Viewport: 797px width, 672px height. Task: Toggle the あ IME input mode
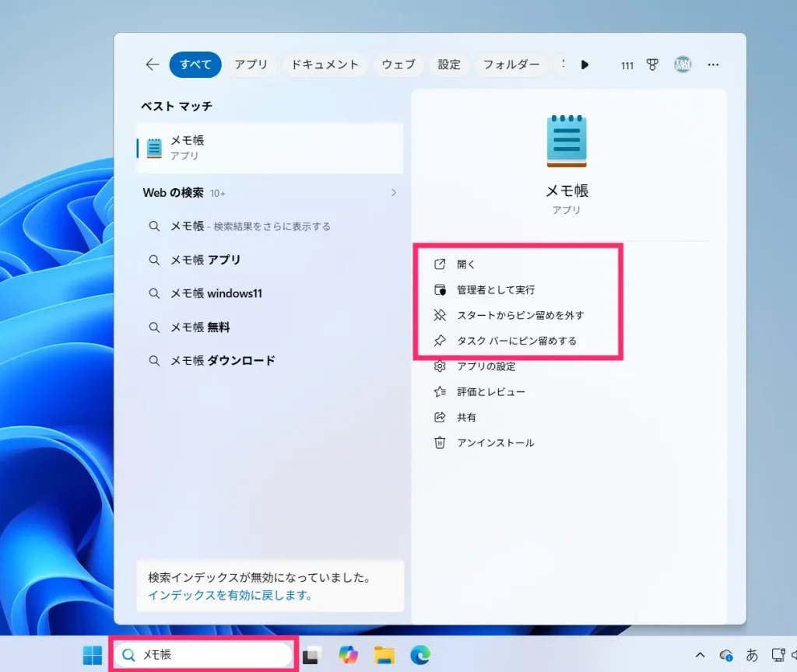click(x=752, y=655)
